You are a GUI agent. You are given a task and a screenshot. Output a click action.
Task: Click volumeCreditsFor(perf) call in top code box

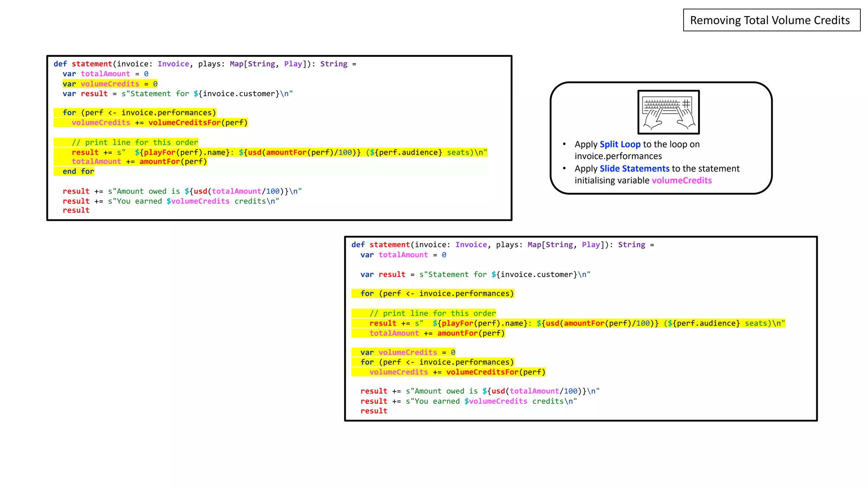pos(198,123)
